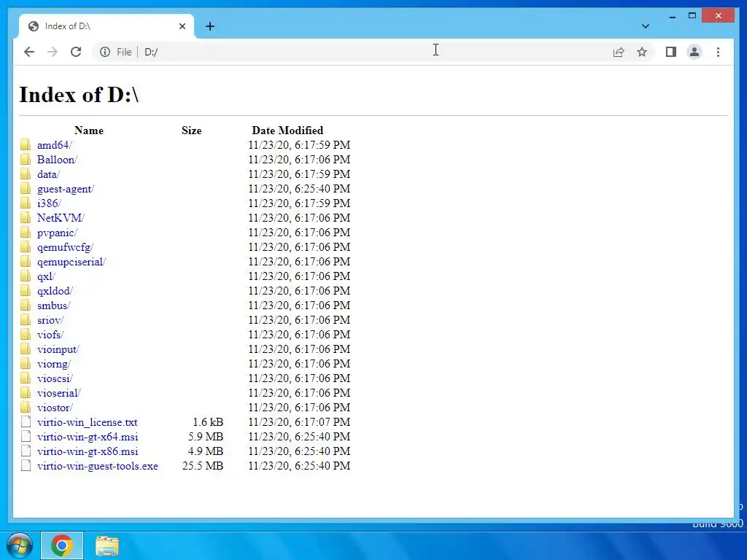Open Chrome three-dot menu
747x560 pixels.
[718, 52]
